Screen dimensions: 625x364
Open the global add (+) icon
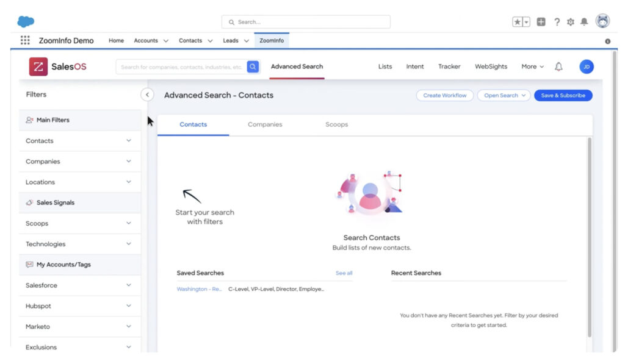541,21
